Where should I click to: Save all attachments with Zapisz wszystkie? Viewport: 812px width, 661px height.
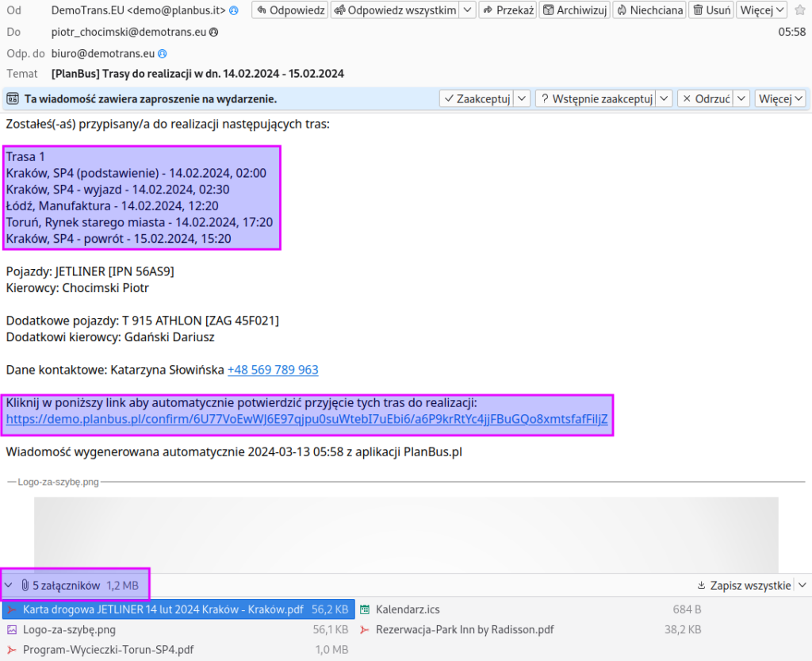point(744,586)
